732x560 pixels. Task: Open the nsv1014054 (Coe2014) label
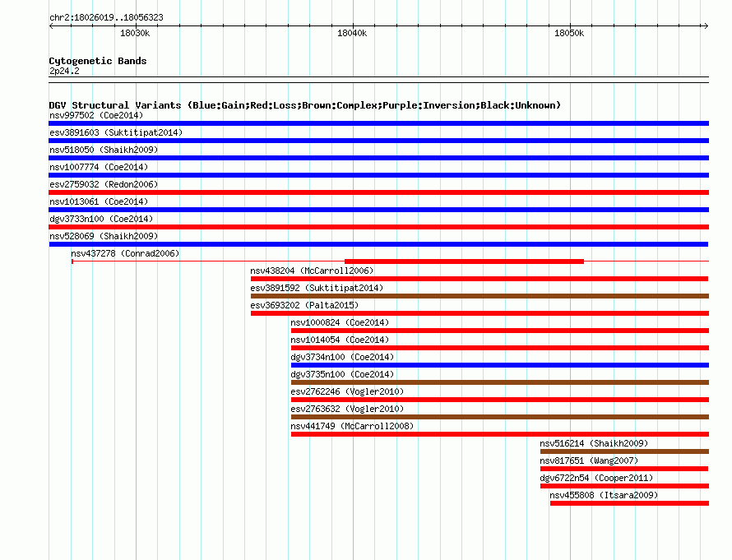[340, 340]
